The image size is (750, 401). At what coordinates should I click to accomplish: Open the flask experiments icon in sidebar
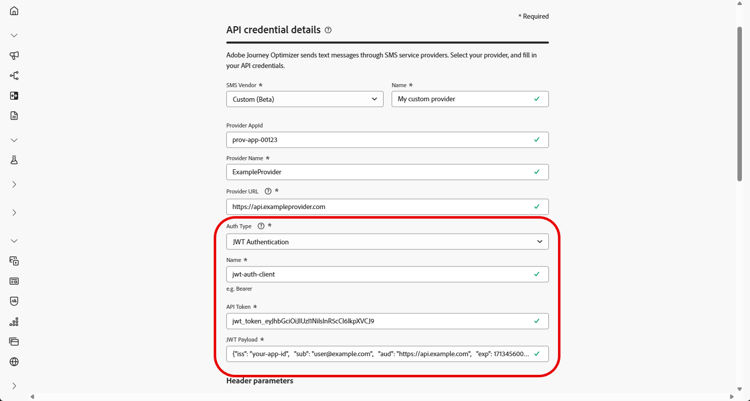(14, 160)
